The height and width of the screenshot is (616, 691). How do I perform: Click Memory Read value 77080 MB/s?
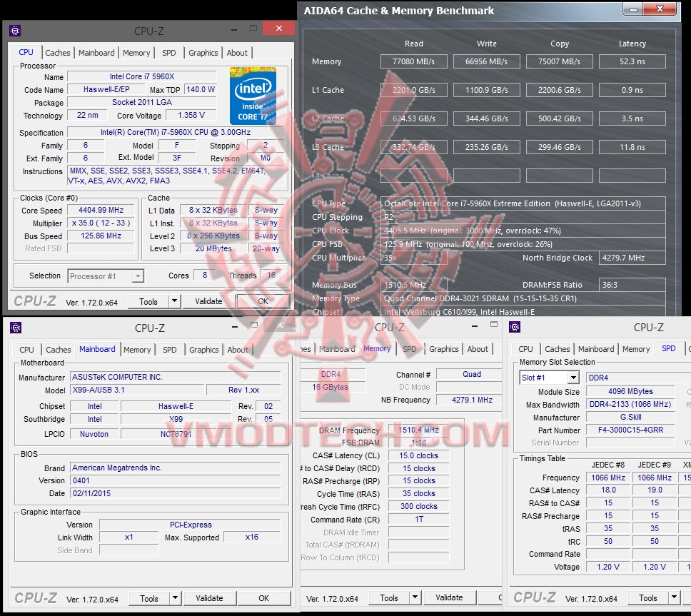click(x=414, y=61)
